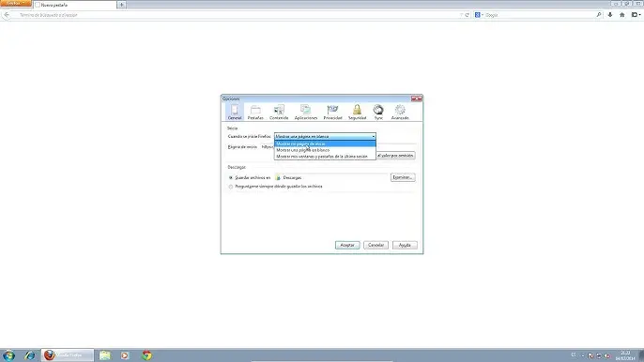Open the Privacidad options panel
The height and width of the screenshot is (362, 644).
click(332, 112)
